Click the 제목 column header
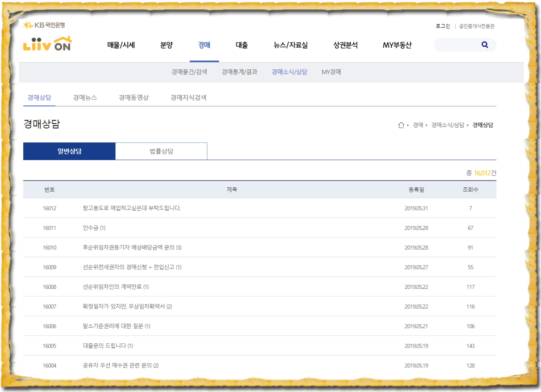Image resolution: width=541 pixels, height=392 pixels. point(232,190)
